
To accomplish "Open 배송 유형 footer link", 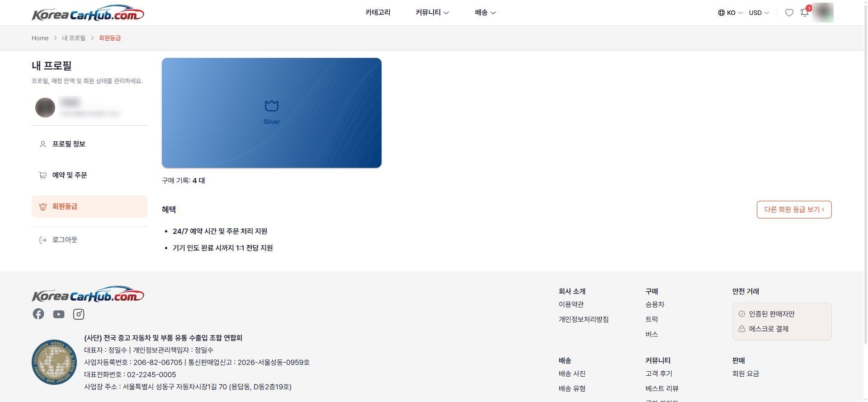I will tap(572, 388).
